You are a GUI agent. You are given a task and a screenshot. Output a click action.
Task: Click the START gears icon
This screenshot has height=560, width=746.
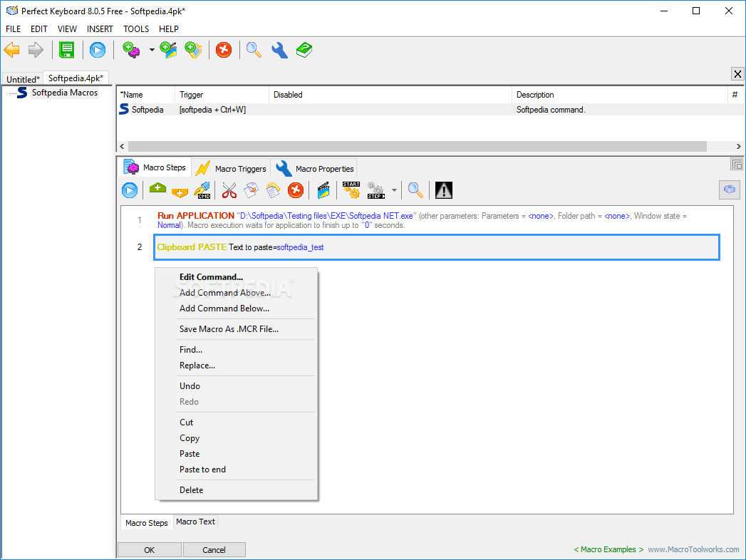(351, 190)
